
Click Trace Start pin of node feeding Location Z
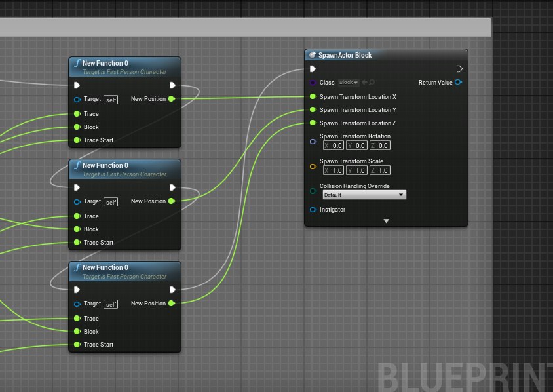[x=77, y=345]
